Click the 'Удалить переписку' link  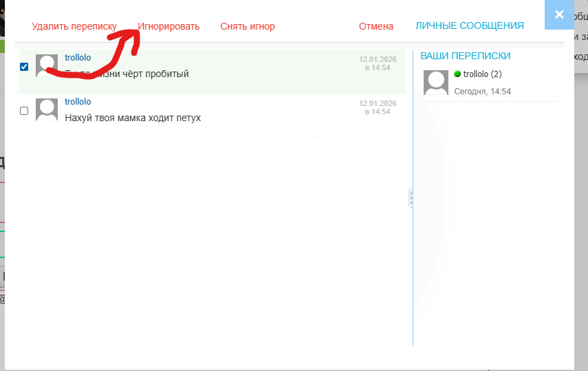[74, 26]
